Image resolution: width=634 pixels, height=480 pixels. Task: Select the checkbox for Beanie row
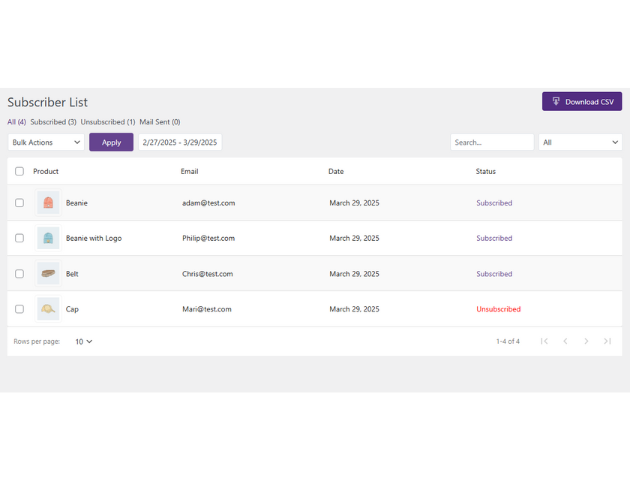19,203
